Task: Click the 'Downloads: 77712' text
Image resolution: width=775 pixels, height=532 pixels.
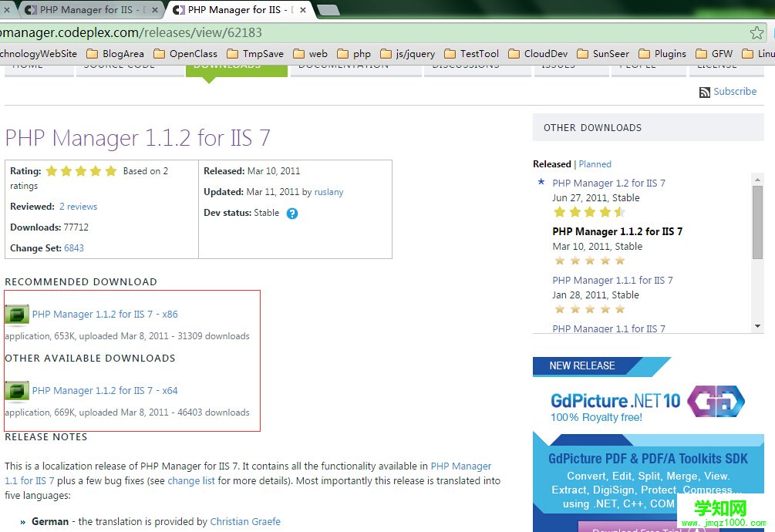Action: tap(49, 227)
